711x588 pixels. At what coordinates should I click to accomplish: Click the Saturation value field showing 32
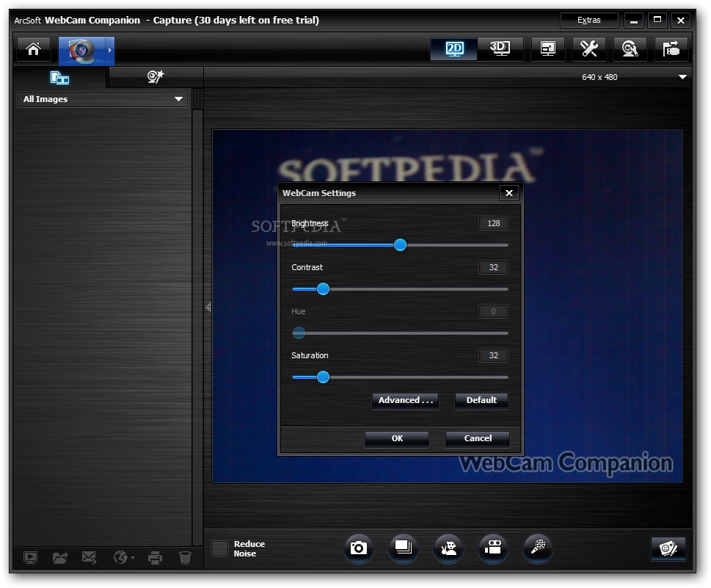[493, 355]
